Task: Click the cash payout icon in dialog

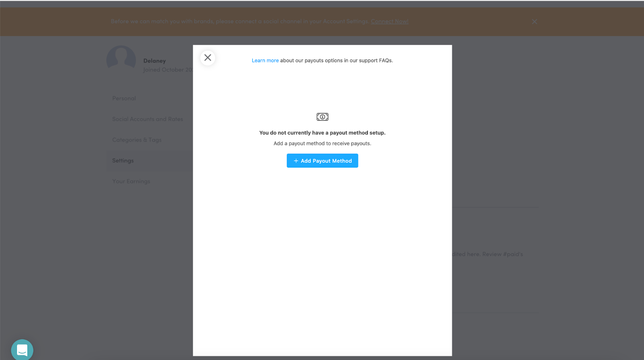Action: [x=322, y=117]
